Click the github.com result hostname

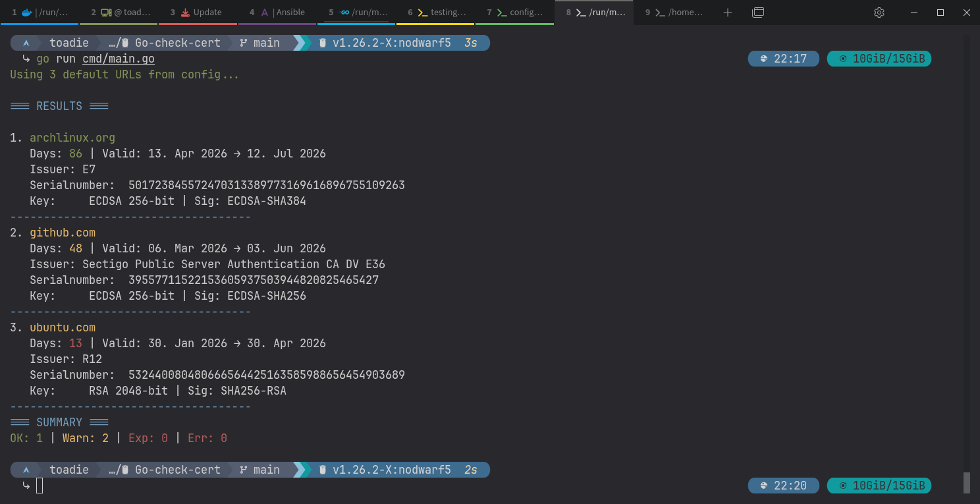[63, 233]
